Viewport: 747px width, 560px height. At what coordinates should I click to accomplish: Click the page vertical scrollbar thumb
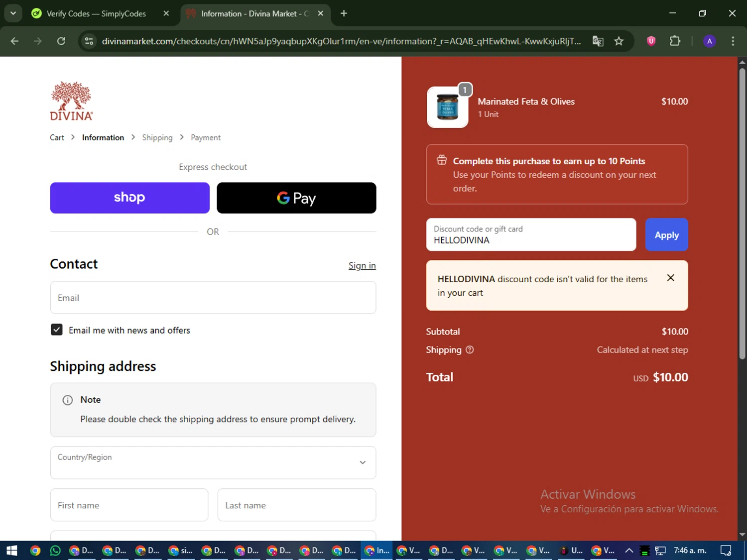pos(742,214)
